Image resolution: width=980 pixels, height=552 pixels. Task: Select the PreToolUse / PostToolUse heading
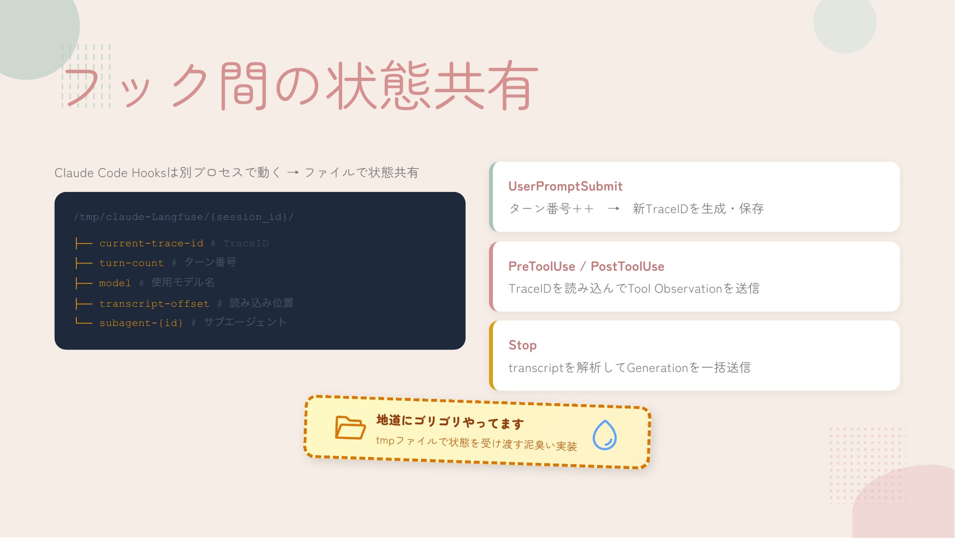click(586, 266)
